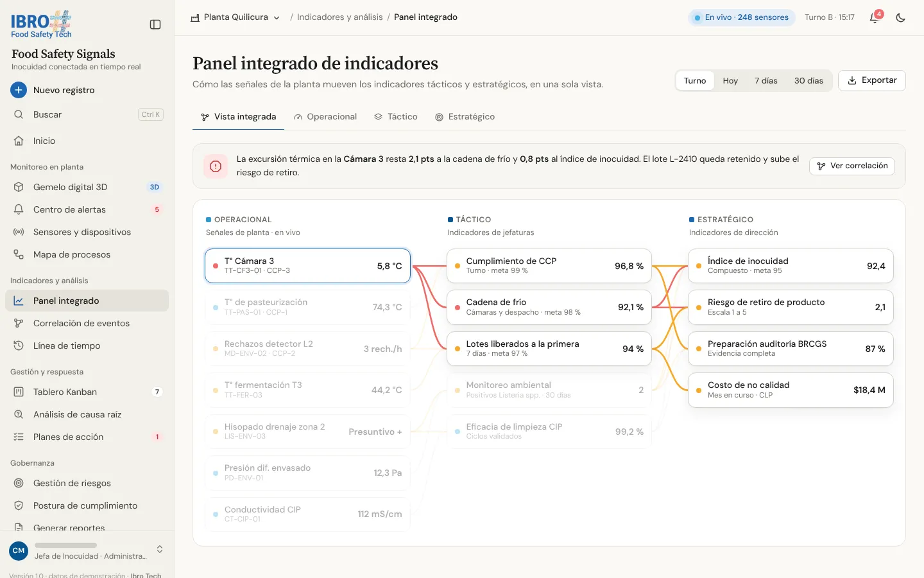Open Mapa de procesos
This screenshot has height=578, width=924.
87,254
